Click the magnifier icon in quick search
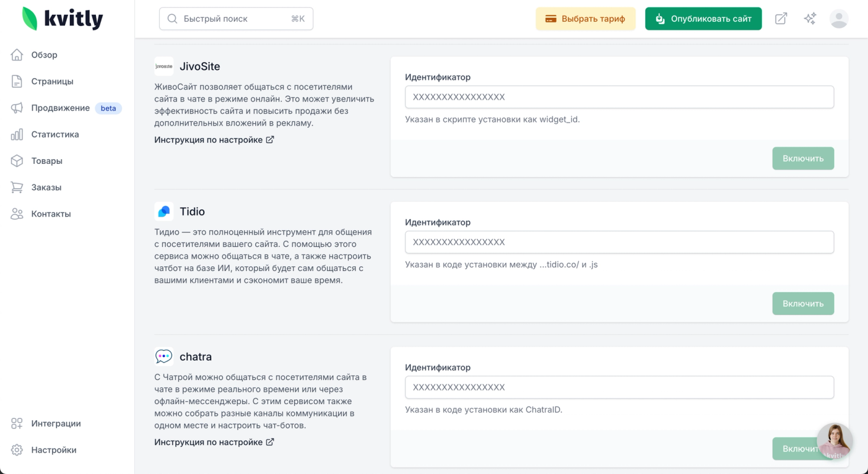This screenshot has width=868, height=474. 173,19
